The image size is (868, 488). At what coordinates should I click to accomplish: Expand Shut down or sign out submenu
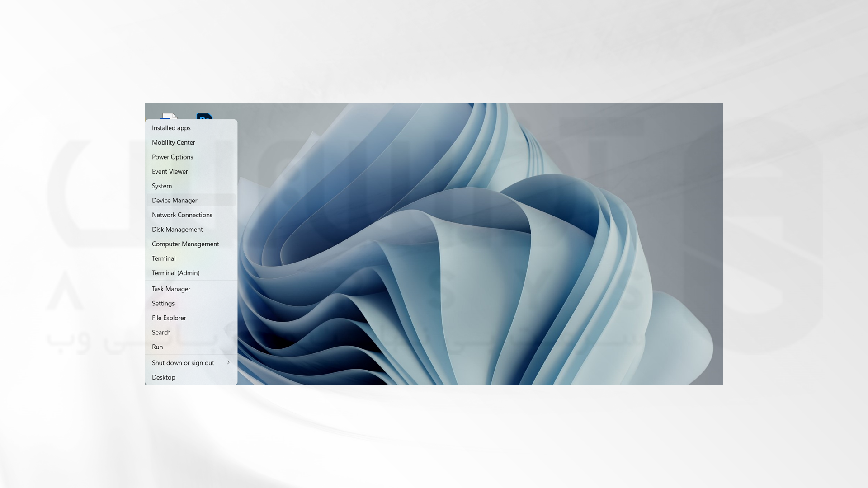(x=228, y=362)
